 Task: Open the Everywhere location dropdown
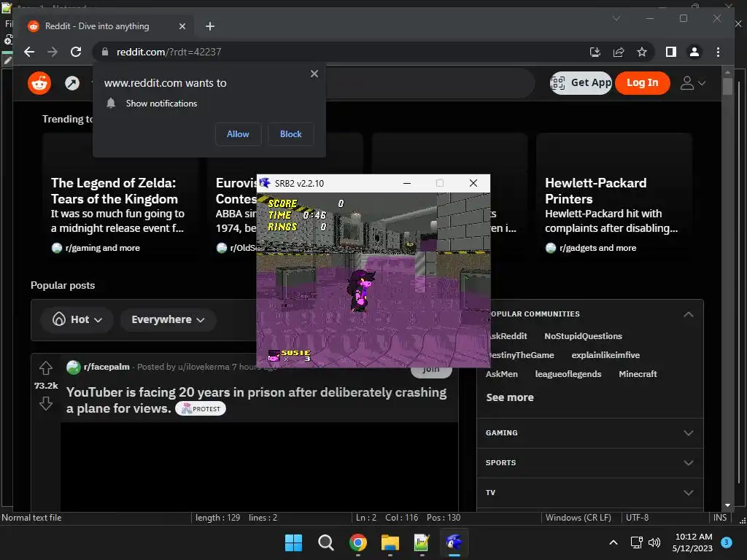168,319
